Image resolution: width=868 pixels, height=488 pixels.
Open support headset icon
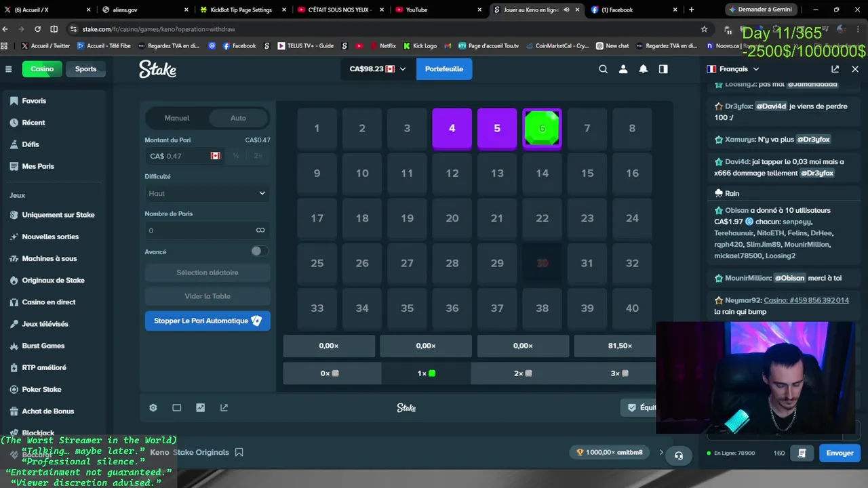(679, 455)
